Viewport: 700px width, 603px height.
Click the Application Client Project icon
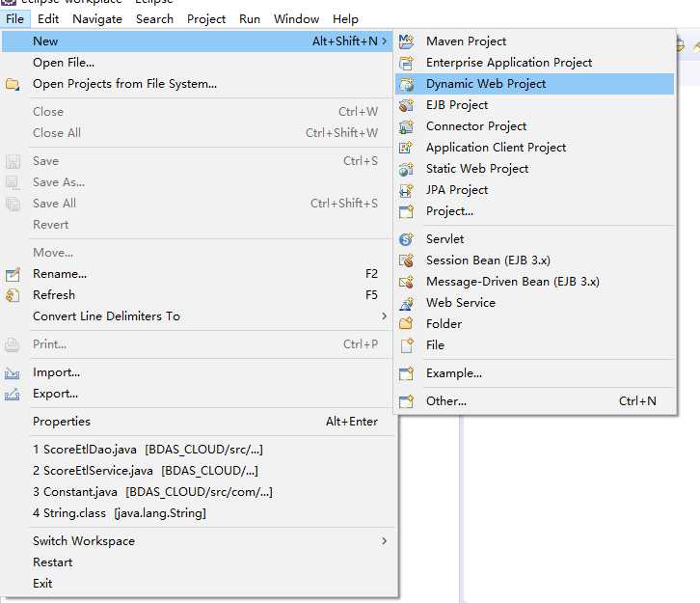tap(406, 148)
